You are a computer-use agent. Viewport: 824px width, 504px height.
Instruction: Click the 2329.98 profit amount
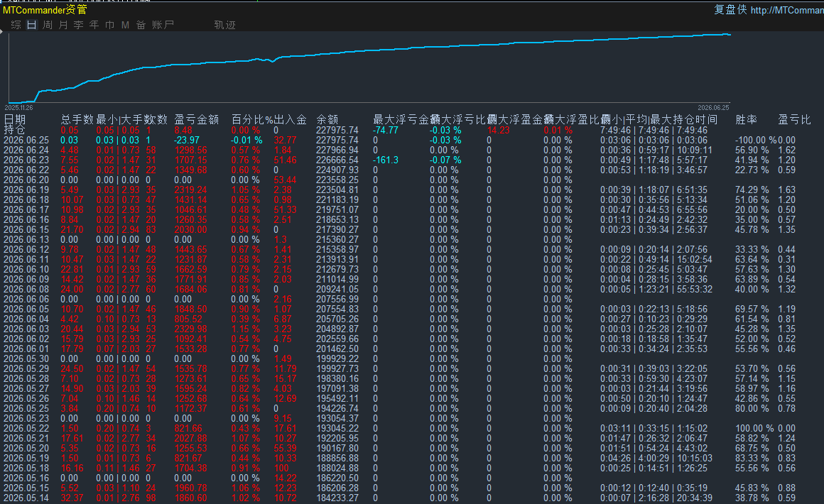coord(191,329)
